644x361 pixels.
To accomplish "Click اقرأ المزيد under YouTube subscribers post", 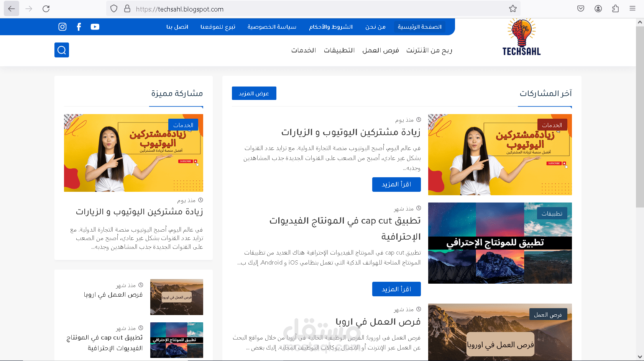I will 396,185.
